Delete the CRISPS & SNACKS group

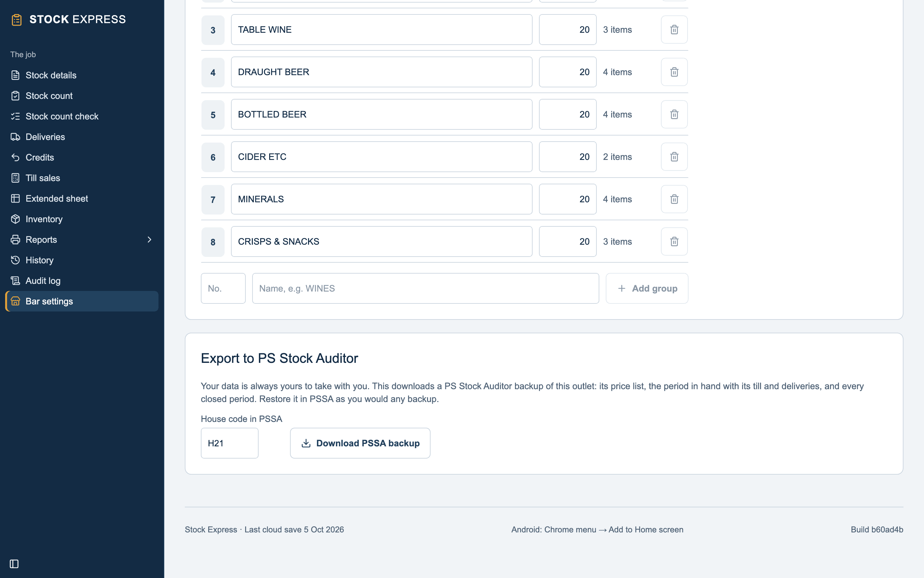pyautogui.click(x=674, y=241)
